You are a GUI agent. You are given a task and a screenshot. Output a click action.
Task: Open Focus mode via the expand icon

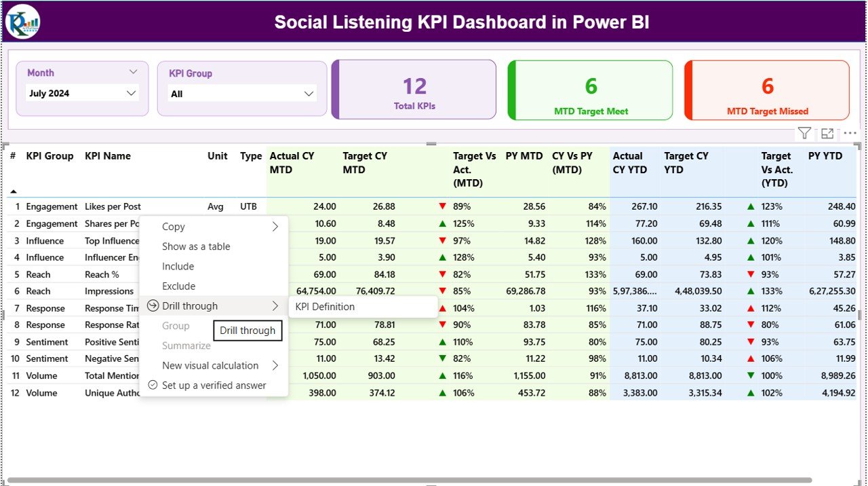click(x=827, y=133)
